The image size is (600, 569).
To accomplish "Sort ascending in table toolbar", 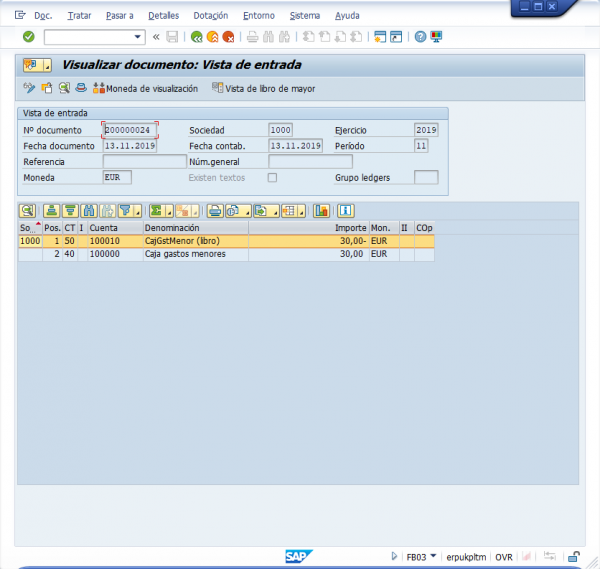I will click(51, 211).
